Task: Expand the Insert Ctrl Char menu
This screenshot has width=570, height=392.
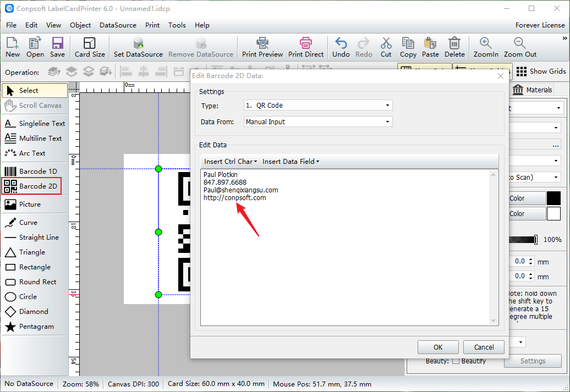Action: [231, 161]
